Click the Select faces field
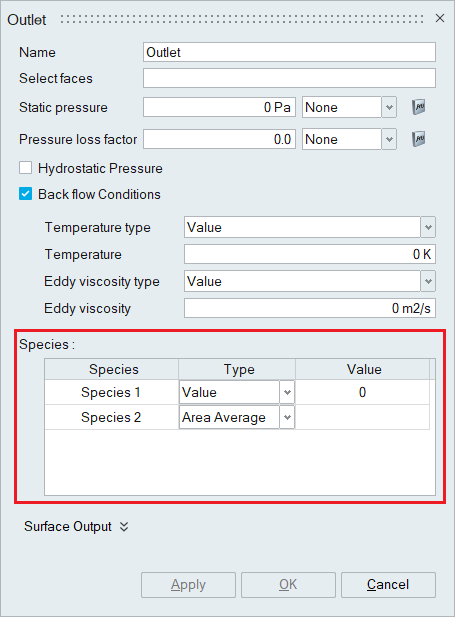 click(x=289, y=78)
